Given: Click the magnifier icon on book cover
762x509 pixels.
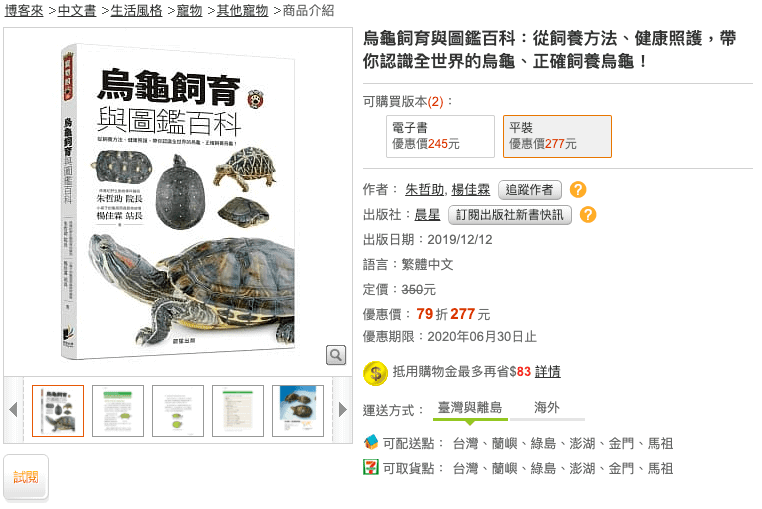Looking at the screenshot, I should [336, 355].
